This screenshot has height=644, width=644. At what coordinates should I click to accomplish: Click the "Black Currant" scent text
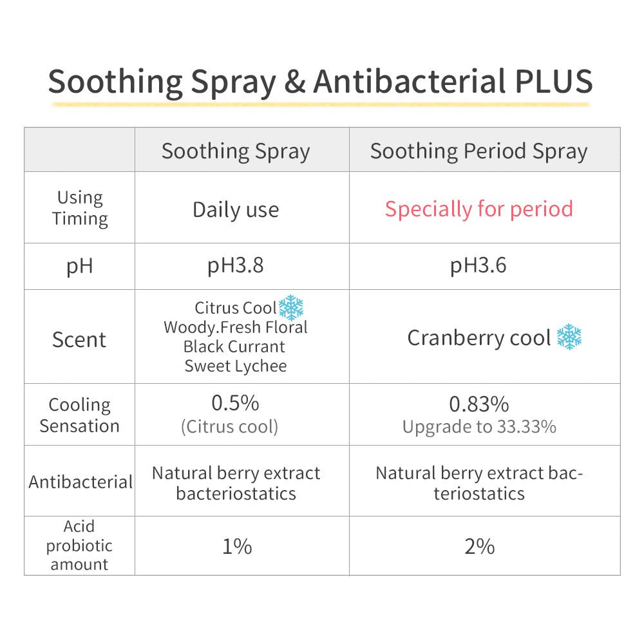(234, 346)
